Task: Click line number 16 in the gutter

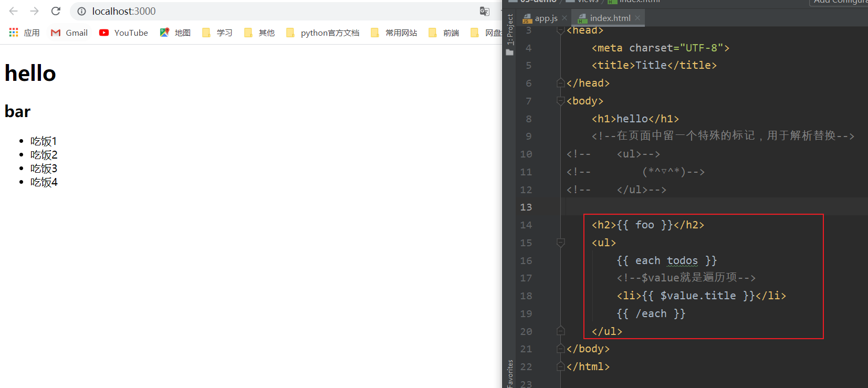Action: click(x=526, y=260)
